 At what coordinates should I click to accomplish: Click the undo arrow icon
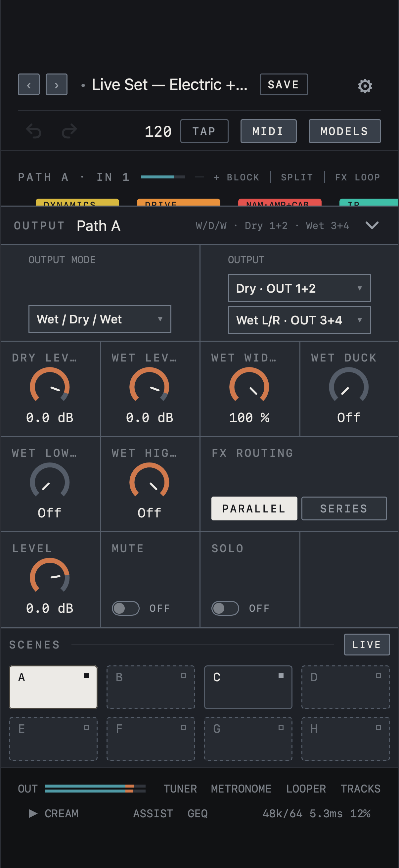pos(34,131)
